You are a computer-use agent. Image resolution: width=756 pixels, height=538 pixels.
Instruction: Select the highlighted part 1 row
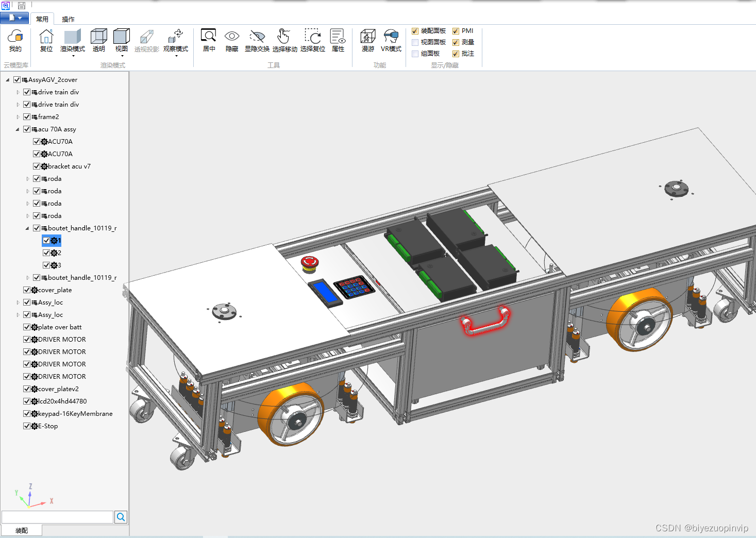coord(52,241)
